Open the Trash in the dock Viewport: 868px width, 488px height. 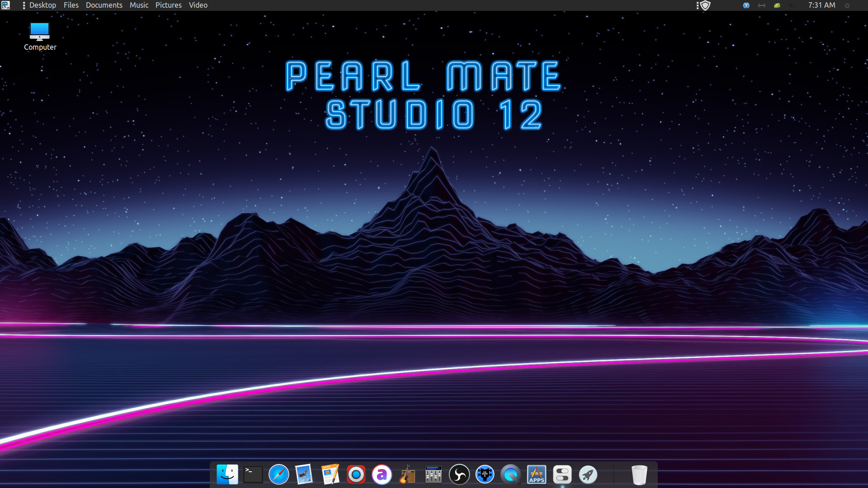click(639, 474)
